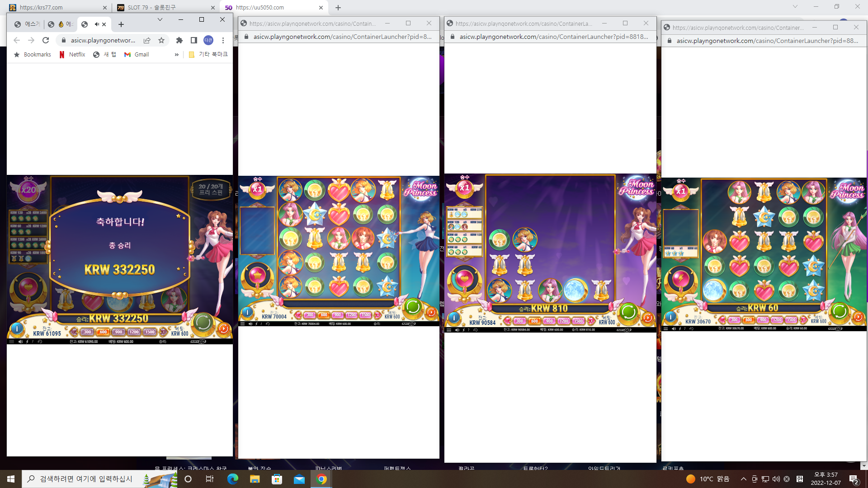868x488 pixels.
Task: Show hidden system tray icons
Action: (x=743, y=479)
